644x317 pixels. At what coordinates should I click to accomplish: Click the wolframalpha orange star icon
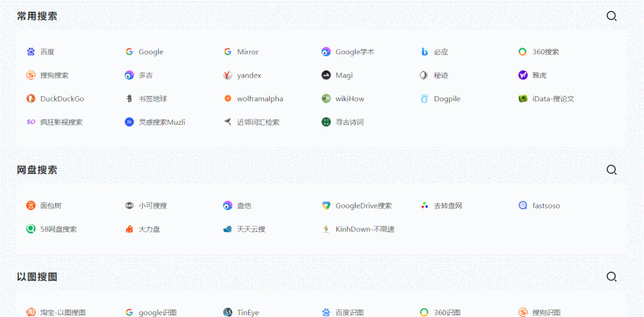[x=227, y=99]
